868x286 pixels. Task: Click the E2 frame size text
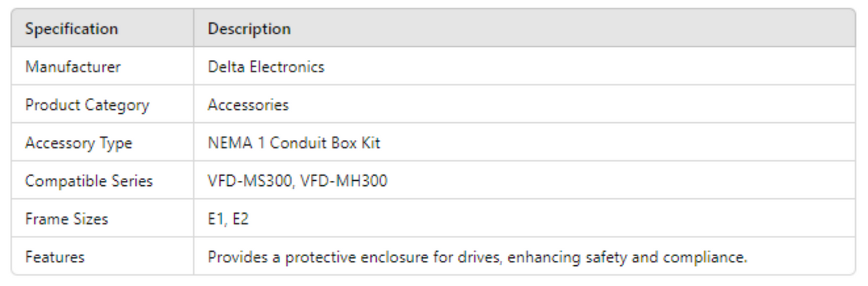[x=240, y=219]
